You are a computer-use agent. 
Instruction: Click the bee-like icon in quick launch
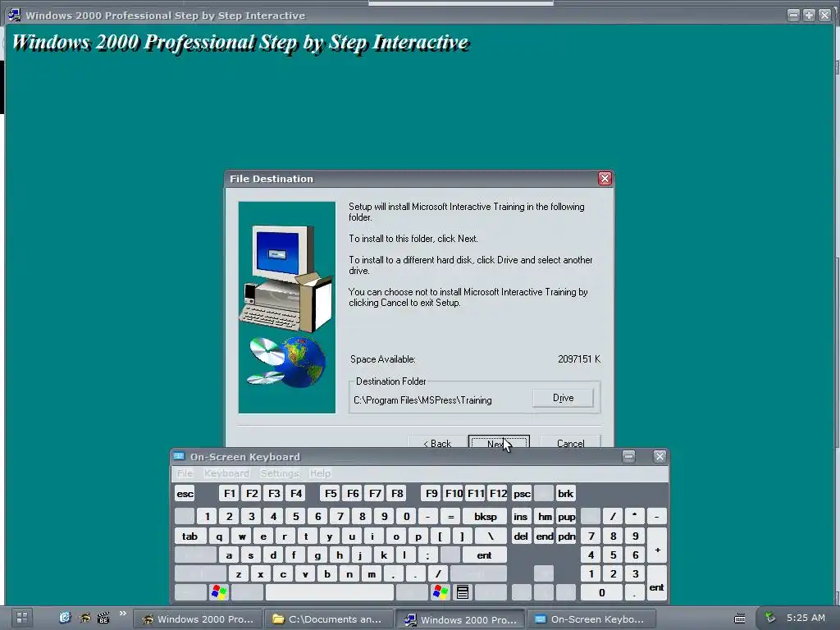84,619
